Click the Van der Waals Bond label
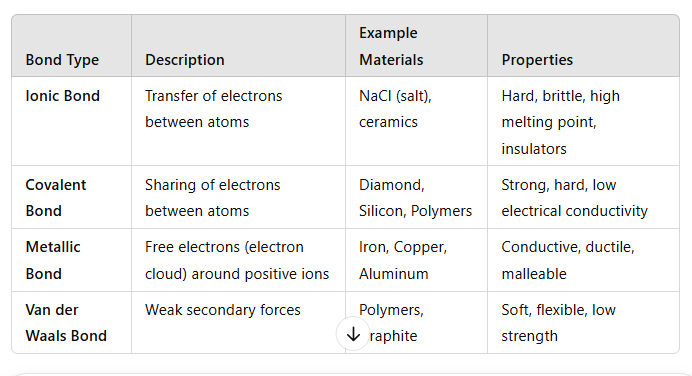The width and height of the screenshot is (692, 376). coord(66,323)
